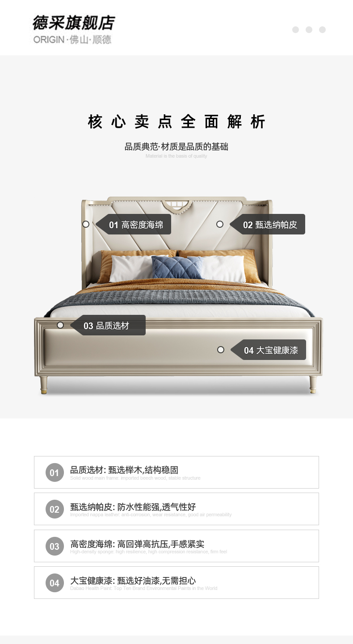Click the hotspot dot beside 04 大宝健康漆
This screenshot has width=353, height=644.
pos(221,350)
